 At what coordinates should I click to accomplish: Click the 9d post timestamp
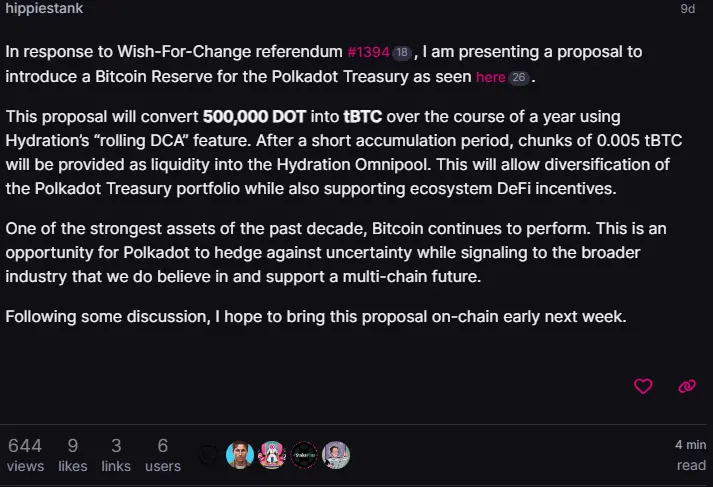[x=688, y=9]
